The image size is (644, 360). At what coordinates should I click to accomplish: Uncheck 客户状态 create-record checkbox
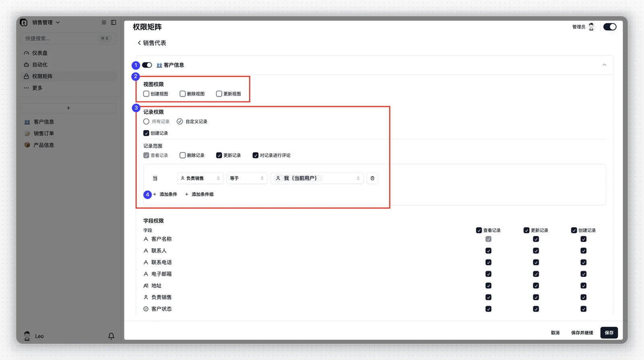coord(584,309)
